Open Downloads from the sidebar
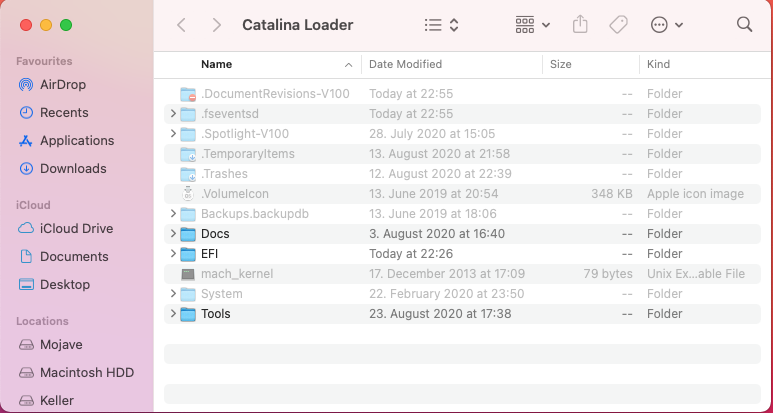Screen dimensions: 773x413 (73, 169)
